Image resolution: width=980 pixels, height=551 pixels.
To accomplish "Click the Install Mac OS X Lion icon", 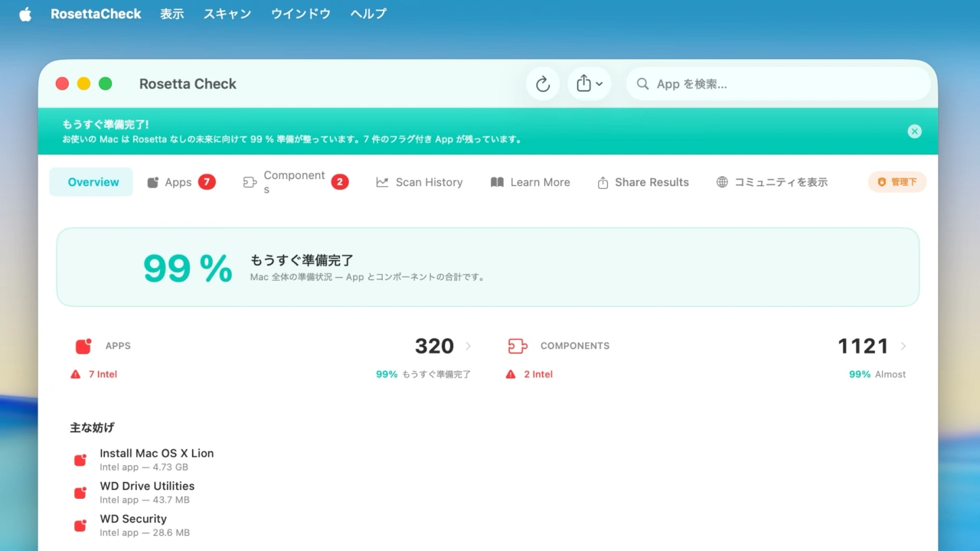I will [x=80, y=460].
